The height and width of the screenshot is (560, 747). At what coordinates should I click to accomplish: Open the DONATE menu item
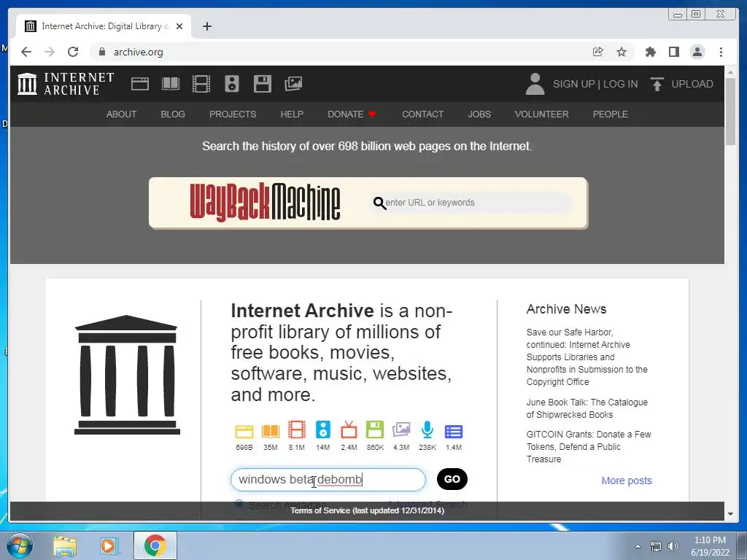352,114
